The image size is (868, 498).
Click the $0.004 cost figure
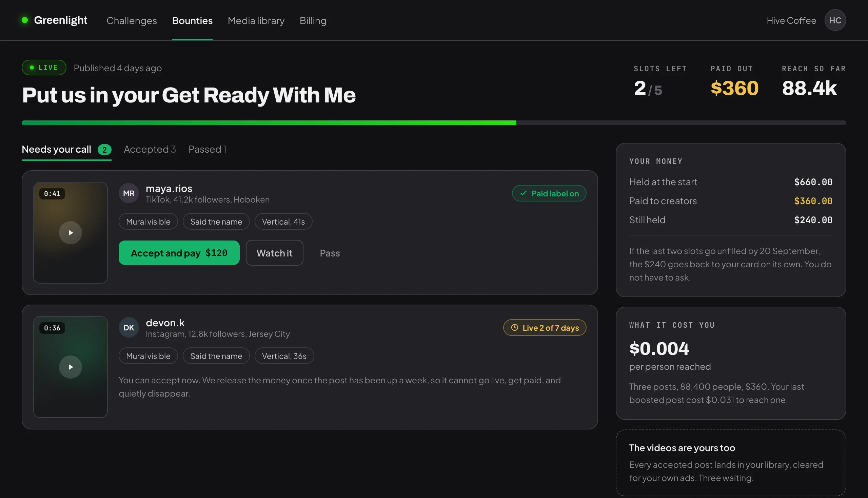(659, 348)
